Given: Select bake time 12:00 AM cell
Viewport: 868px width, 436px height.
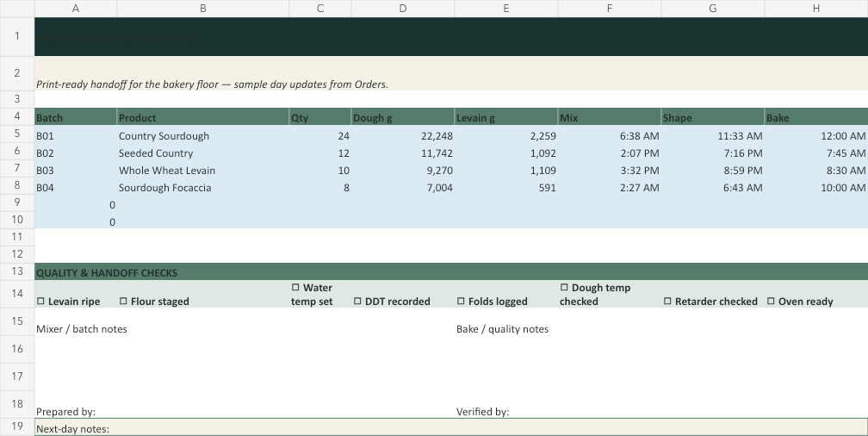Looking at the screenshot, I should pos(816,134).
